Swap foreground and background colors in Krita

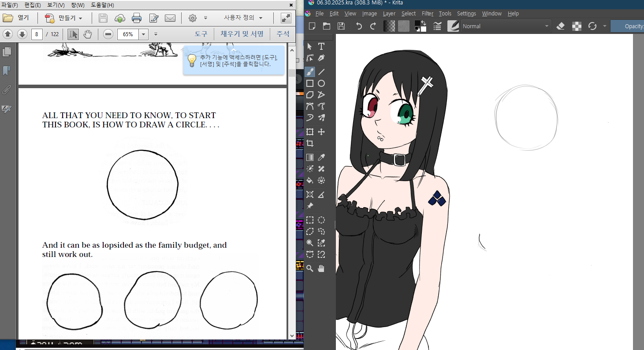[424, 23]
